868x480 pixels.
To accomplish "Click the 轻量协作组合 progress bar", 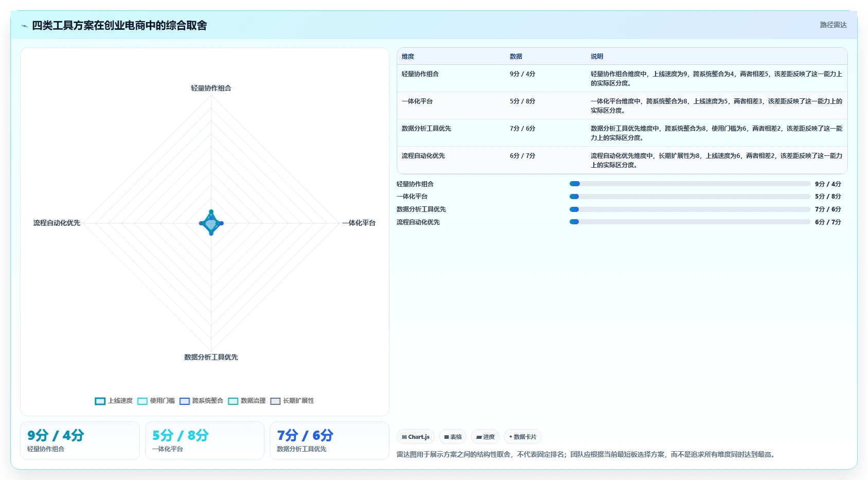I will tap(690, 184).
